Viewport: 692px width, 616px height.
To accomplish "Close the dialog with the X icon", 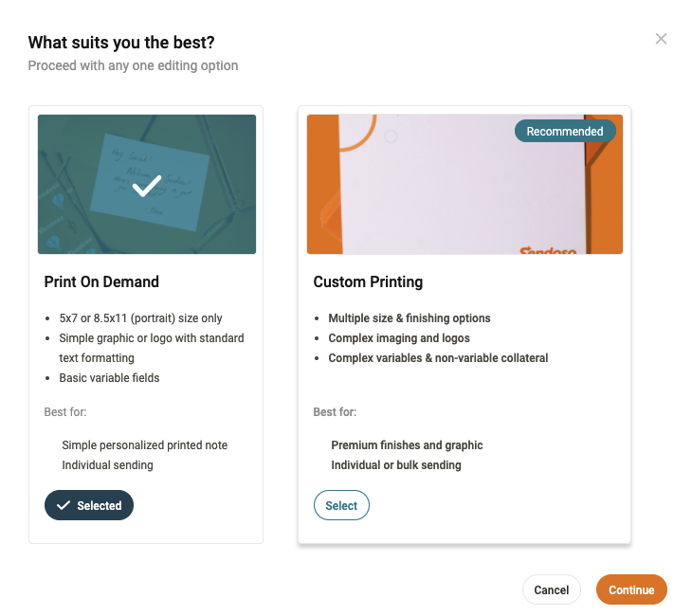I will point(661,39).
